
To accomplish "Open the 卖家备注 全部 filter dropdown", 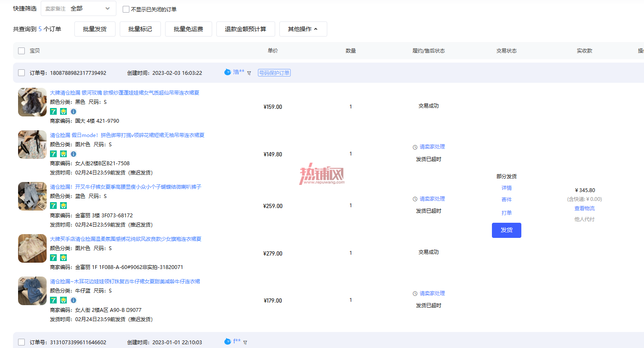I will click(x=78, y=8).
